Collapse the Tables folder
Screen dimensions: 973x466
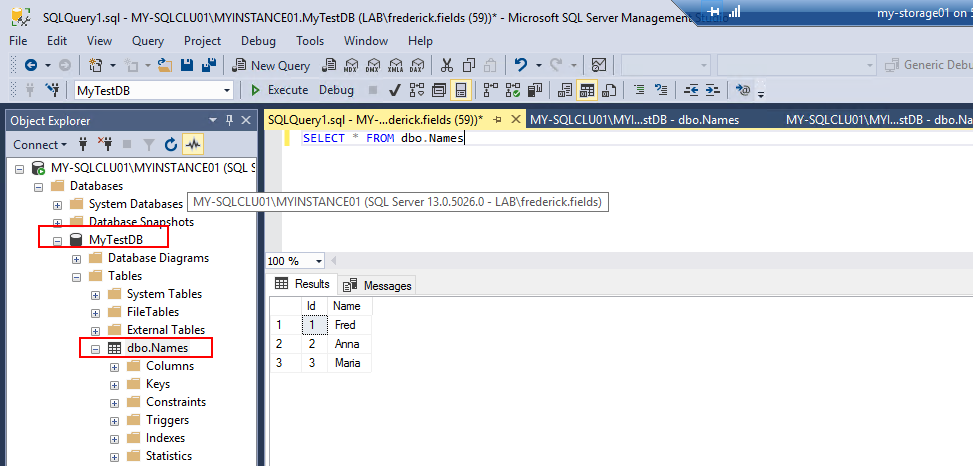pyautogui.click(x=76, y=276)
